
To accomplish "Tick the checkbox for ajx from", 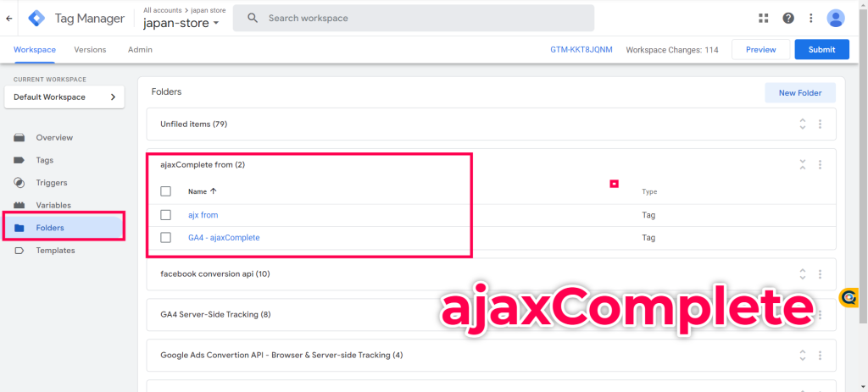I will point(165,215).
